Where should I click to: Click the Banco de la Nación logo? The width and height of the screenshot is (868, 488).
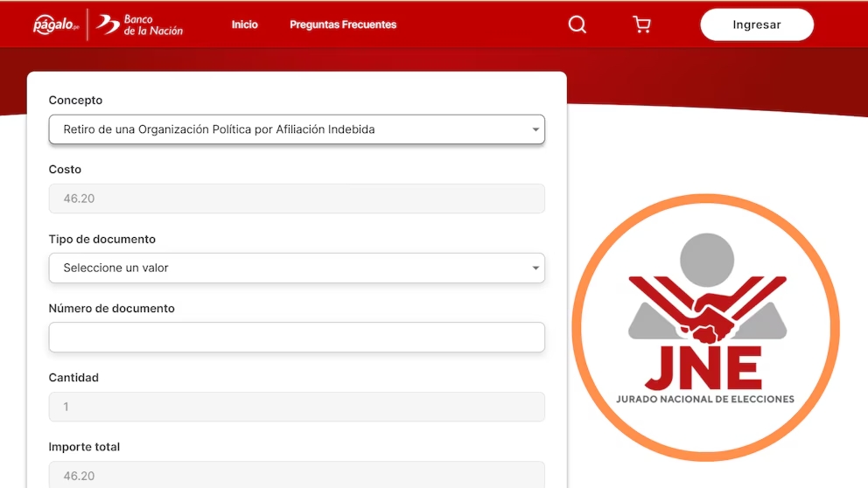coord(140,24)
